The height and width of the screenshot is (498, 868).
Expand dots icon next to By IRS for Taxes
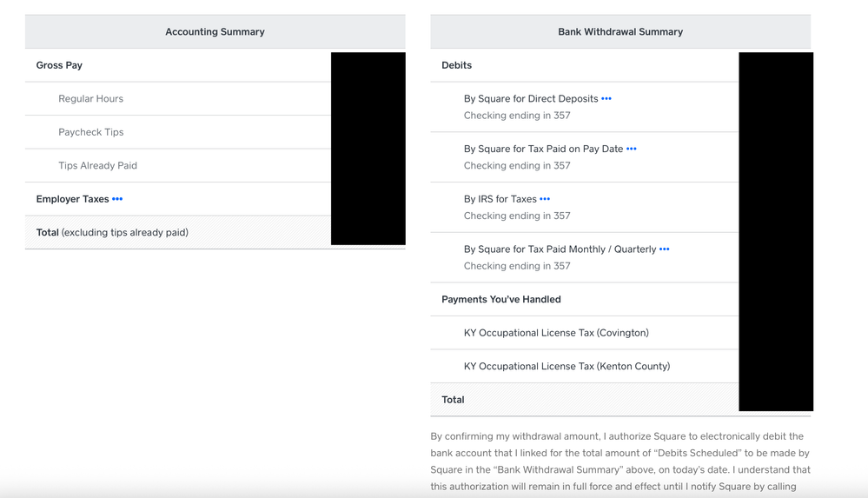(545, 199)
